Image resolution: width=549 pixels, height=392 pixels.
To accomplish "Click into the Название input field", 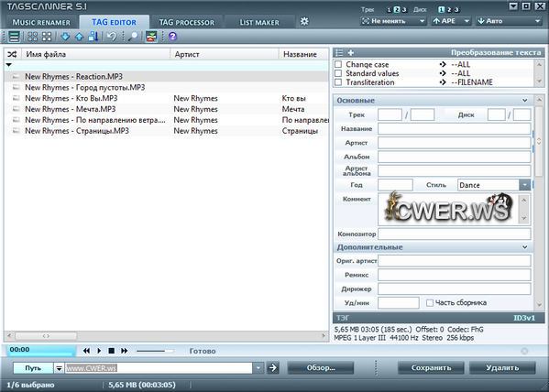I will tap(454, 129).
